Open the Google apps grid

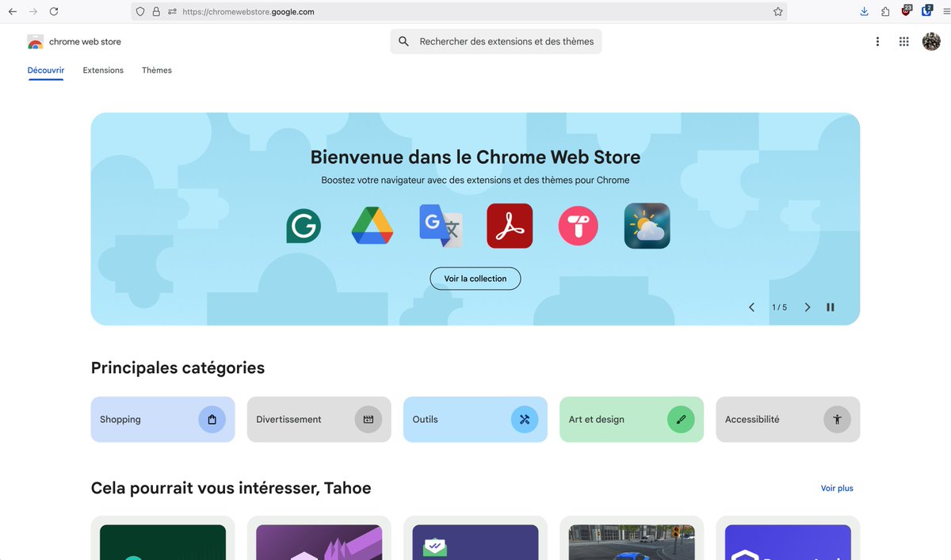[903, 41]
